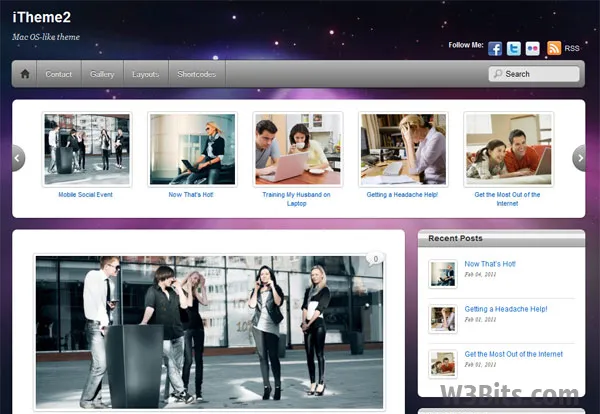Select Getting a Headache Help carousel thumbnail
The height and width of the screenshot is (414, 600).
coord(403,149)
